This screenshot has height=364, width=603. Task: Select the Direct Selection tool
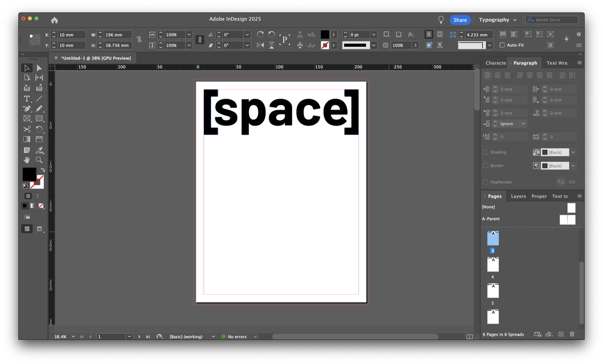(39, 68)
